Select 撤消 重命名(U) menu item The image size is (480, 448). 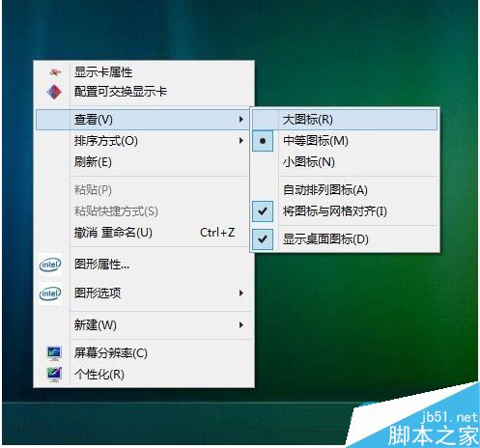[x=144, y=233]
